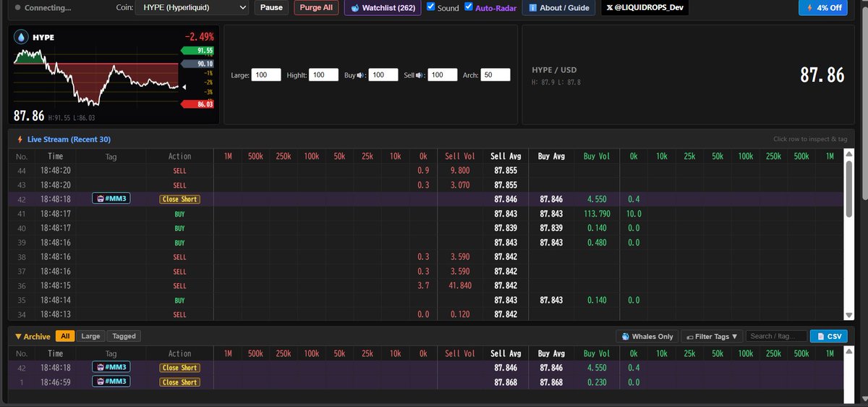The height and width of the screenshot is (407, 868).
Task: Click the Purge All button
Action: [x=316, y=8]
